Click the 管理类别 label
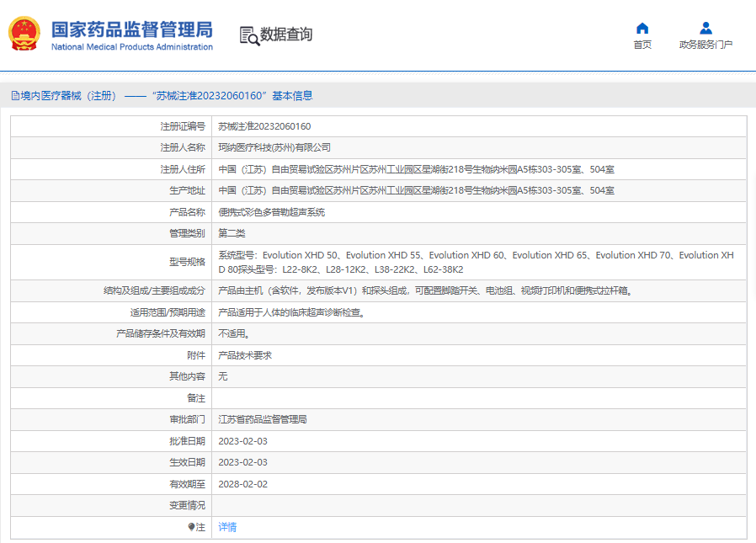The width and height of the screenshot is (756, 543). (187, 233)
